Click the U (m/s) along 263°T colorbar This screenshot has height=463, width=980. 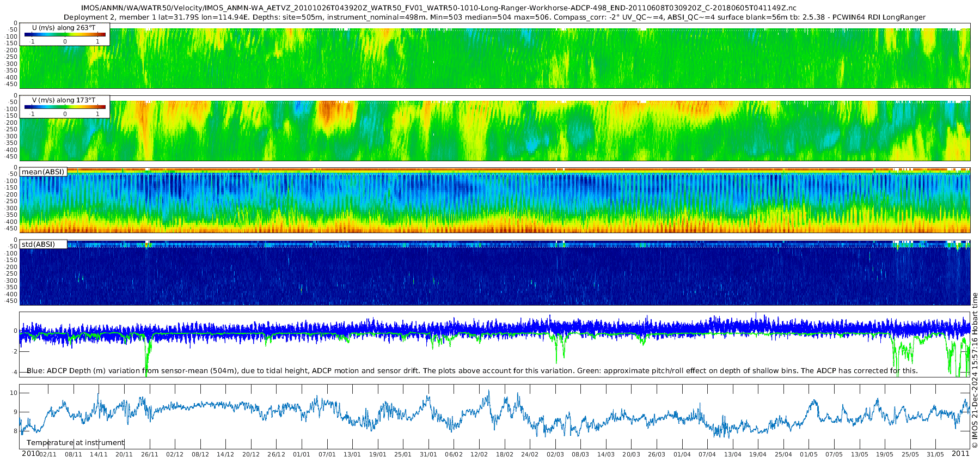(65, 34)
